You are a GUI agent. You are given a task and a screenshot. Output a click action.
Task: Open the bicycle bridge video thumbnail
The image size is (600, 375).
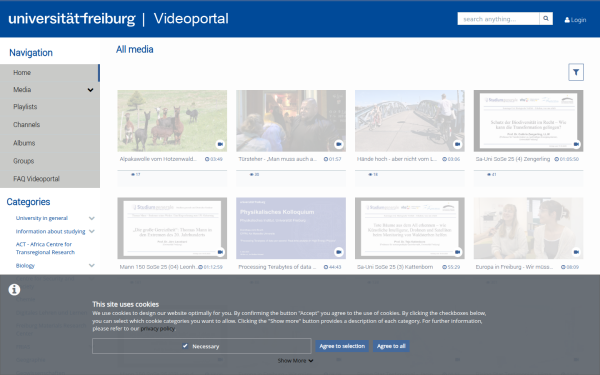click(409, 121)
